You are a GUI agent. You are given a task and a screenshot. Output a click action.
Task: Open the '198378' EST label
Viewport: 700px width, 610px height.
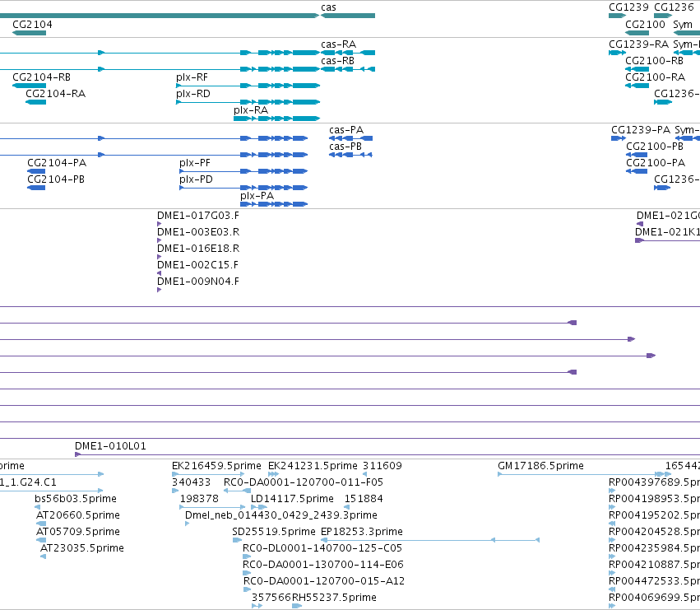(x=199, y=499)
